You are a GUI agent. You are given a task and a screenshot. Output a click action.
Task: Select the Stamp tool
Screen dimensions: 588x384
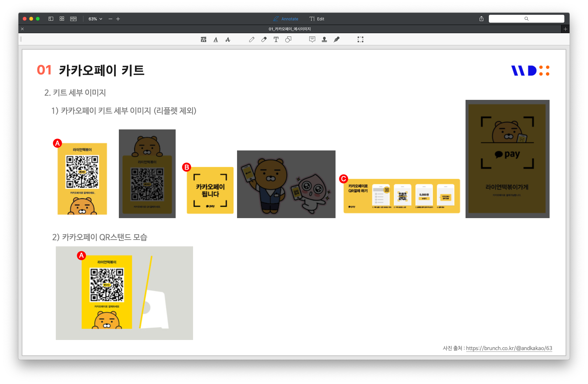[324, 39]
